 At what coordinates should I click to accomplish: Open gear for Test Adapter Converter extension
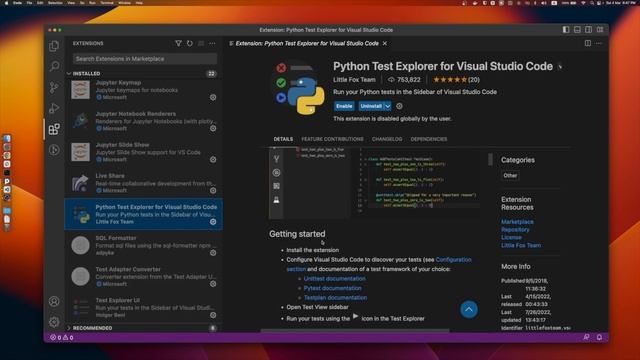click(213, 284)
